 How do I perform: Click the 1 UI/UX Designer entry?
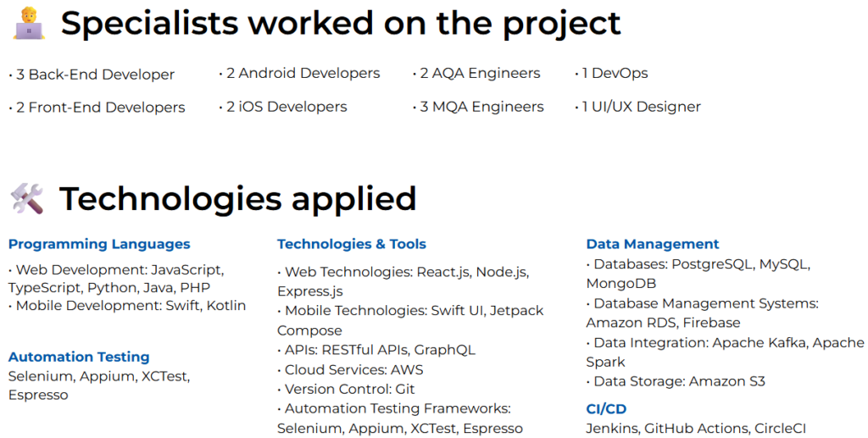pyautogui.click(x=637, y=107)
